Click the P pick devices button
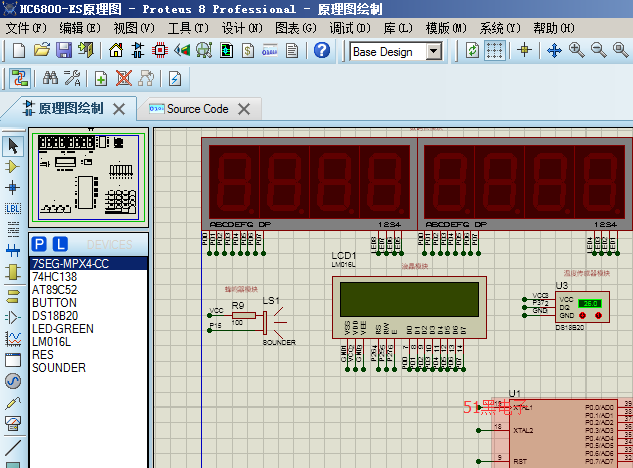Screen dimensions: 633x468 [x=39, y=244]
